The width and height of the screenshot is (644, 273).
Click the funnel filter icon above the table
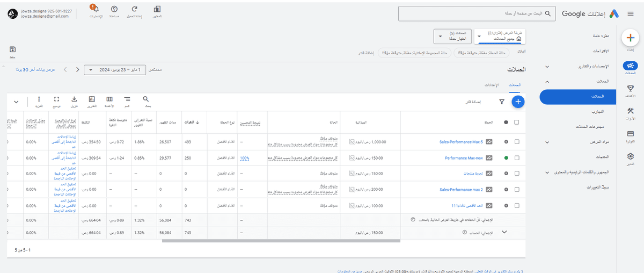pyautogui.click(x=502, y=101)
